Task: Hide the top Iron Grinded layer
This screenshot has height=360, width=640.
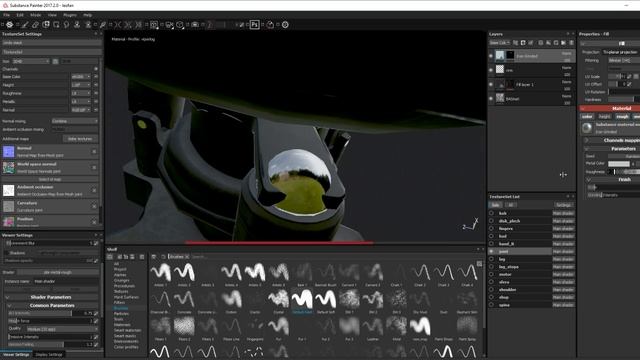Action: coord(491,56)
